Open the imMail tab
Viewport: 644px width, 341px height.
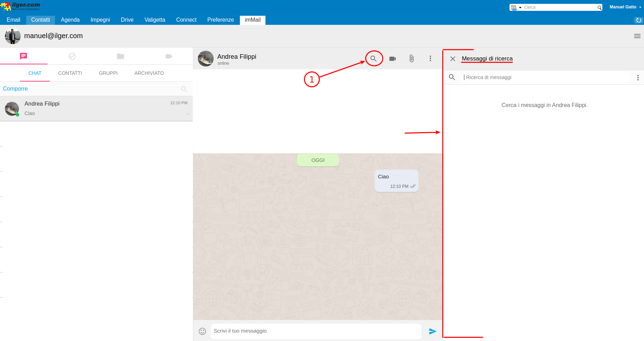[253, 20]
